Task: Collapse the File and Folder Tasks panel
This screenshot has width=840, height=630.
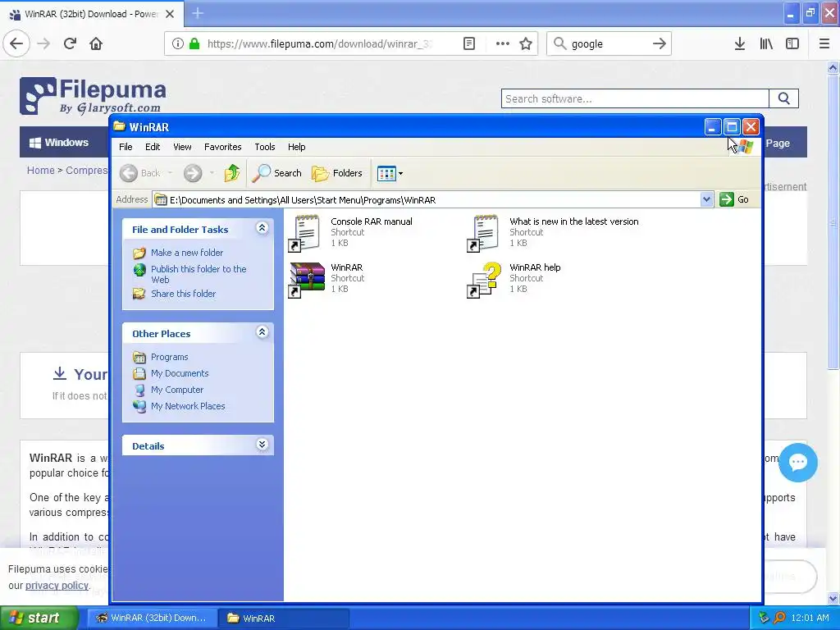Action: tap(262, 228)
